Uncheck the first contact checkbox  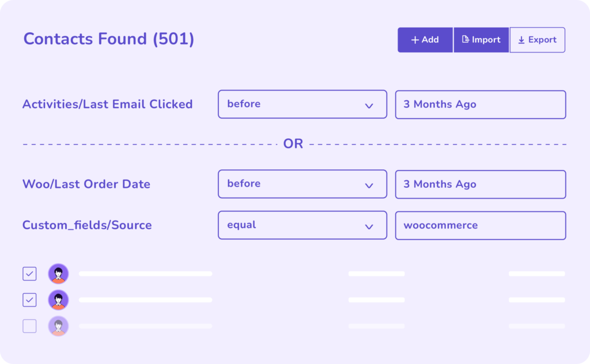pyautogui.click(x=29, y=274)
